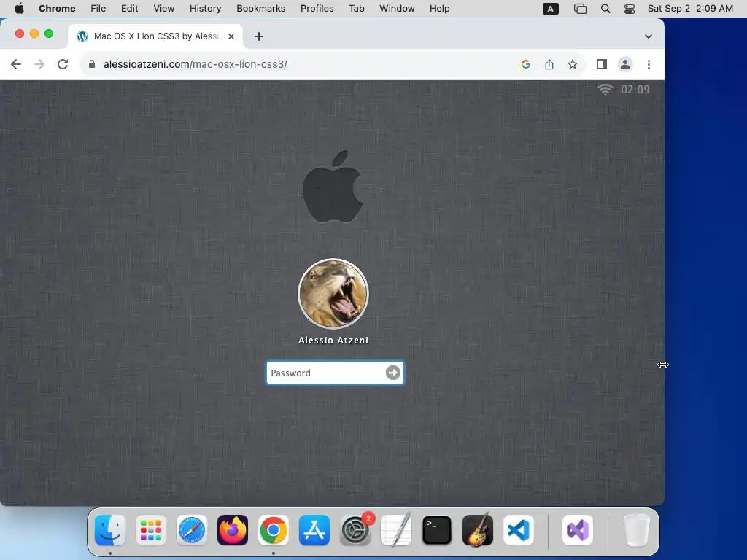
Task: Open the Edit menu
Action: click(x=129, y=9)
